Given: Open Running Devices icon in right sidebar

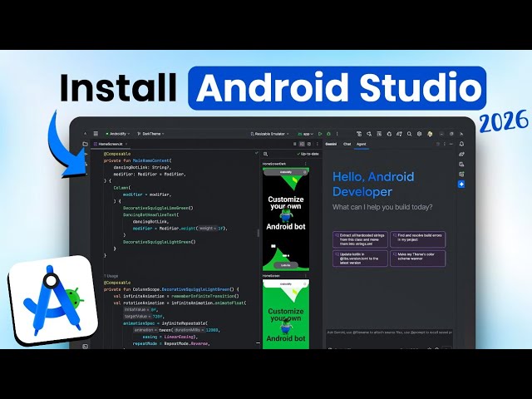Looking at the screenshot, I should (x=461, y=174).
